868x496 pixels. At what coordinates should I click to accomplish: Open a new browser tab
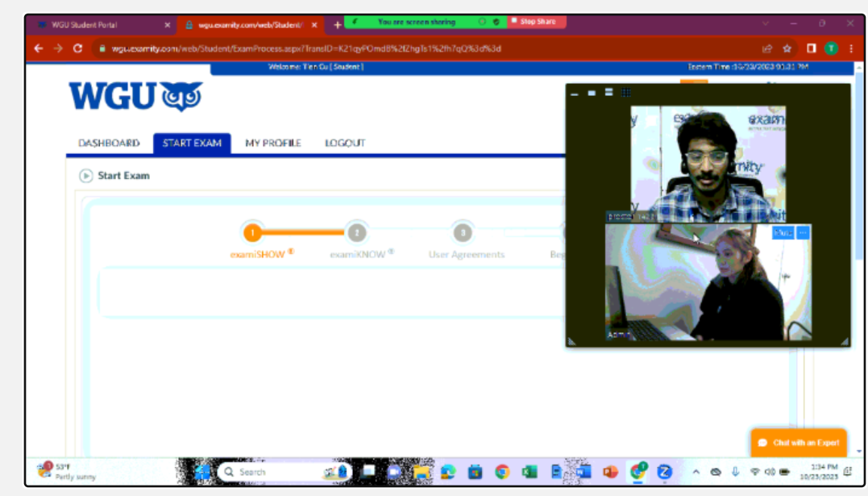(337, 25)
